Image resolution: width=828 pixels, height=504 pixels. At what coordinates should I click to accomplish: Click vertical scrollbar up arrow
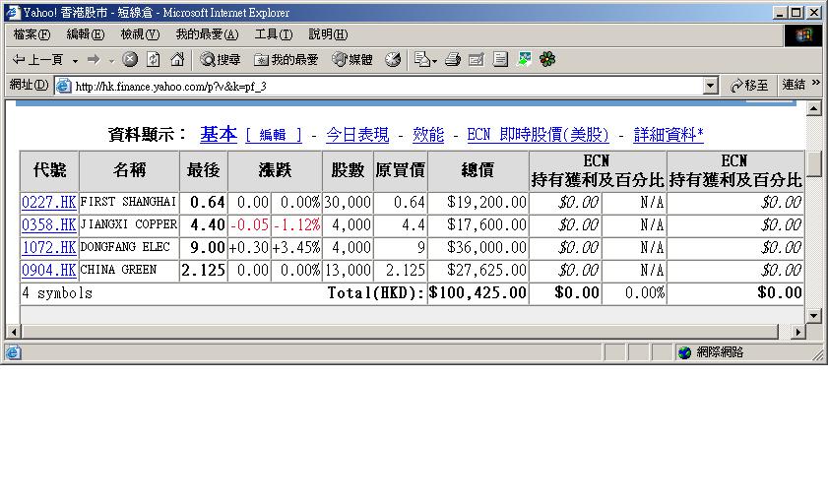(814, 108)
